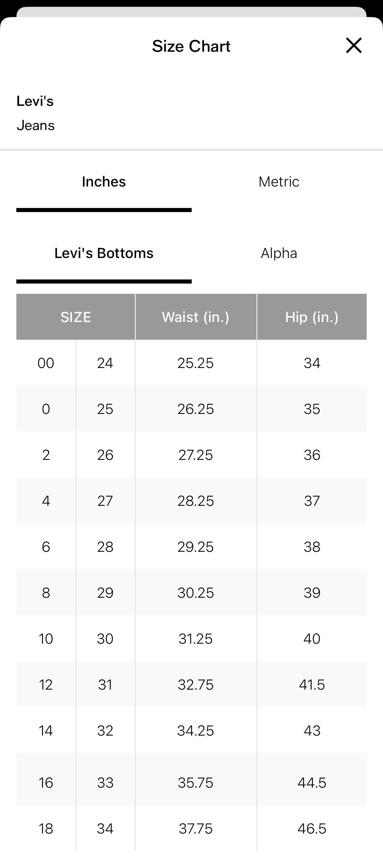Click the Waist (in.) column header
Viewport: 383px width, 868px height.
tap(196, 317)
